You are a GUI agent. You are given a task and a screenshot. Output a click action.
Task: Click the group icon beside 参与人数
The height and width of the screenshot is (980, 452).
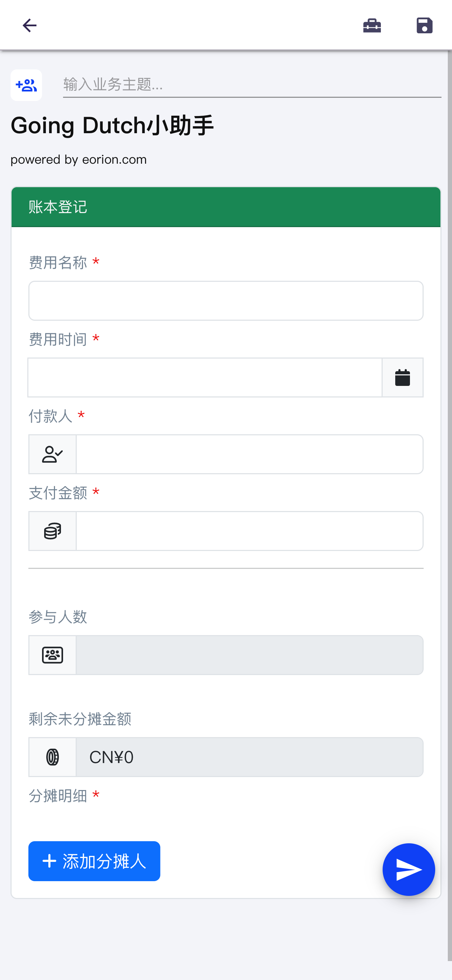(53, 655)
